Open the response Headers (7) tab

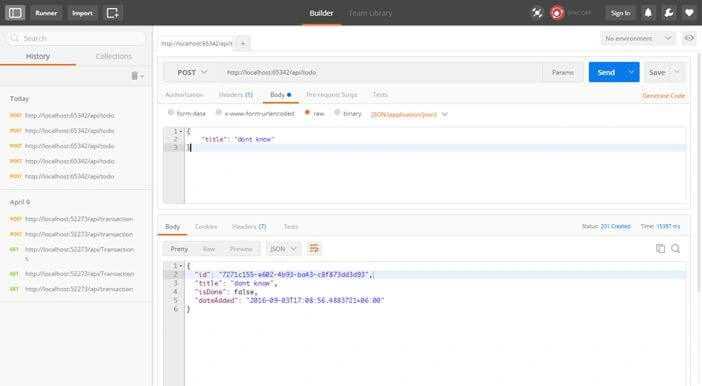[x=249, y=227]
